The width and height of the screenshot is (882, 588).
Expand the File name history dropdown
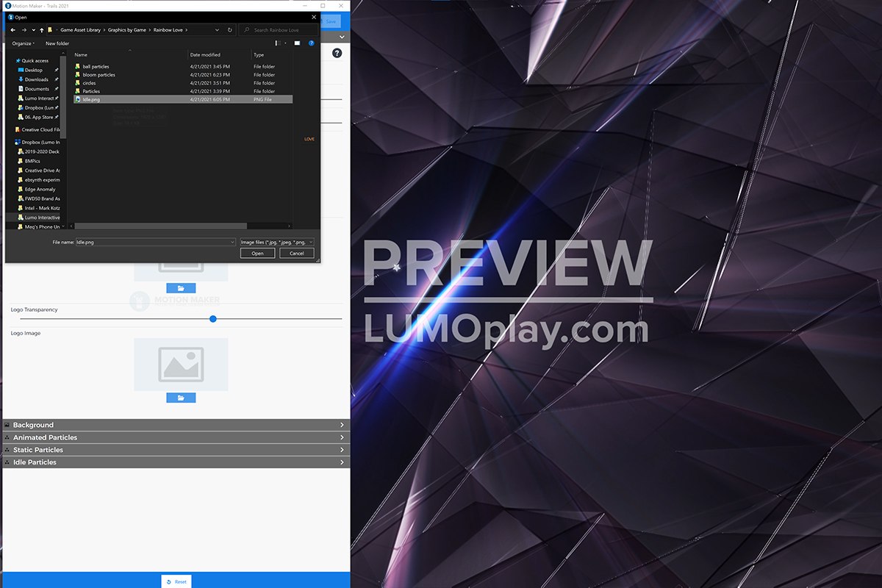tap(232, 242)
